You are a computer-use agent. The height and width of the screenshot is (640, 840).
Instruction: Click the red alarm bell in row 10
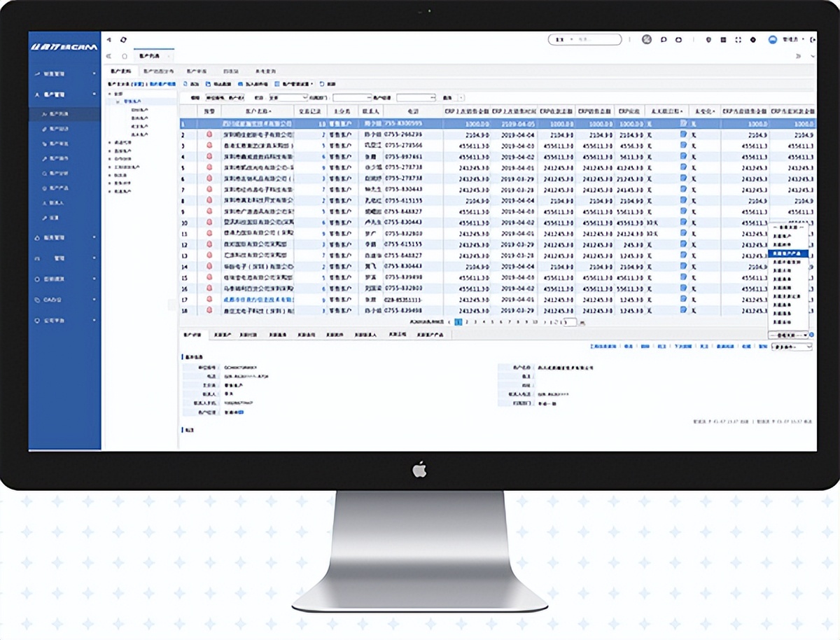click(209, 223)
